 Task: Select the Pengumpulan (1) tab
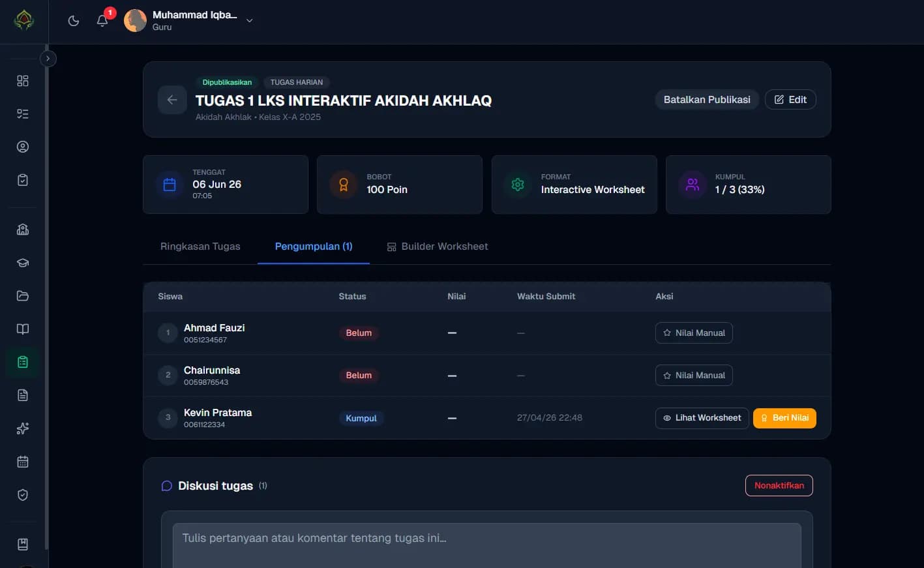click(314, 247)
